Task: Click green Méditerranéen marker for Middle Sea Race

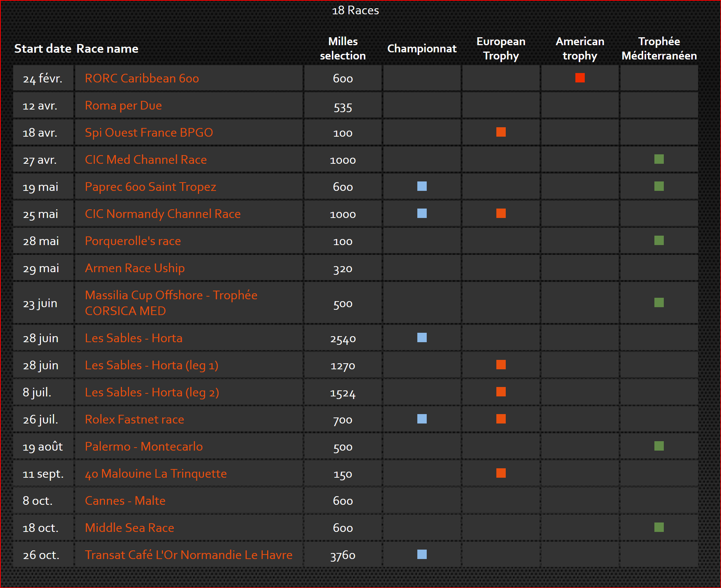Action: point(659,527)
